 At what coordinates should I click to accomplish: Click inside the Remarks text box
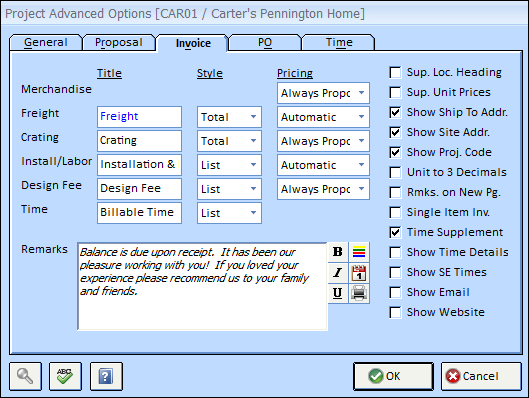click(x=202, y=286)
